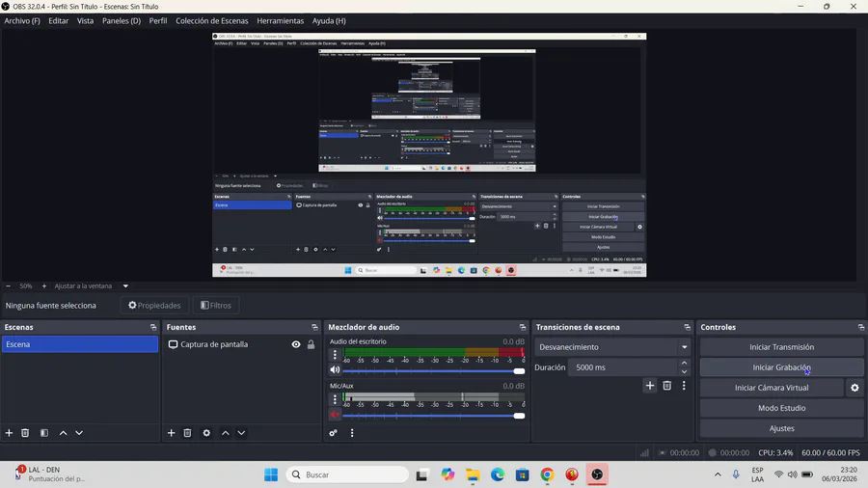
Task: Open transition properties three dots
Action: 684,385
